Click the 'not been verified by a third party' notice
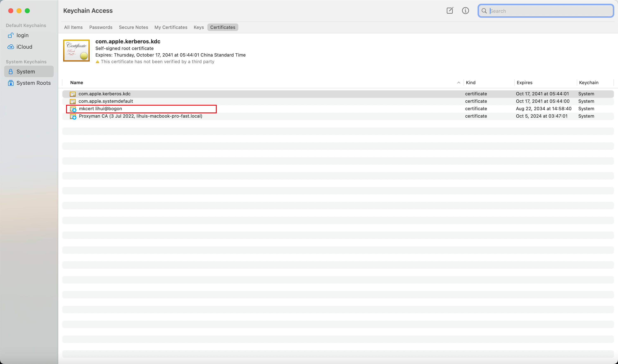 tap(157, 61)
